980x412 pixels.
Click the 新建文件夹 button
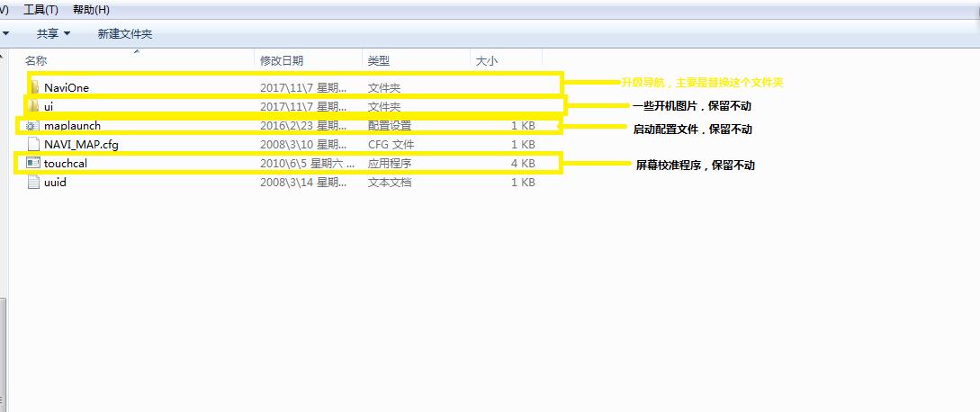125,33
